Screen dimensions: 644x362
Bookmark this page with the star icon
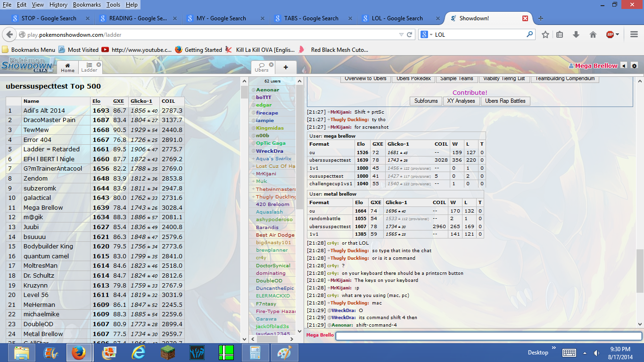[545, 34]
